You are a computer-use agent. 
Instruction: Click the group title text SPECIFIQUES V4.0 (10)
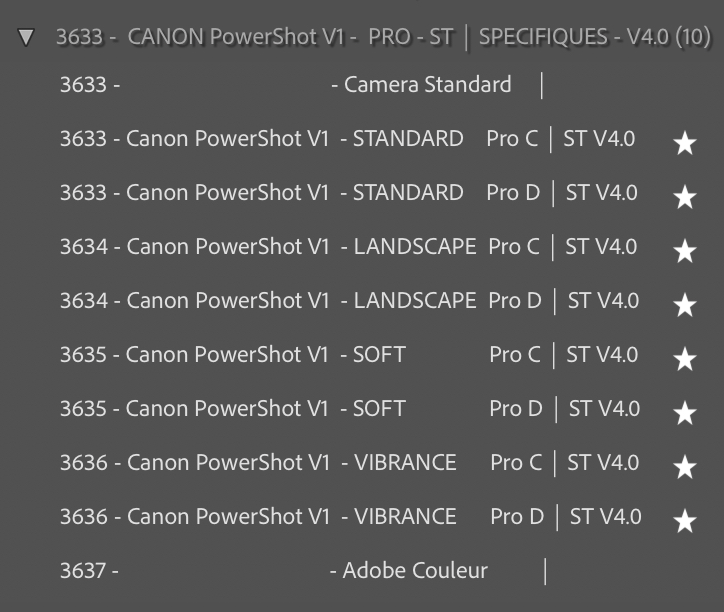tap(594, 38)
